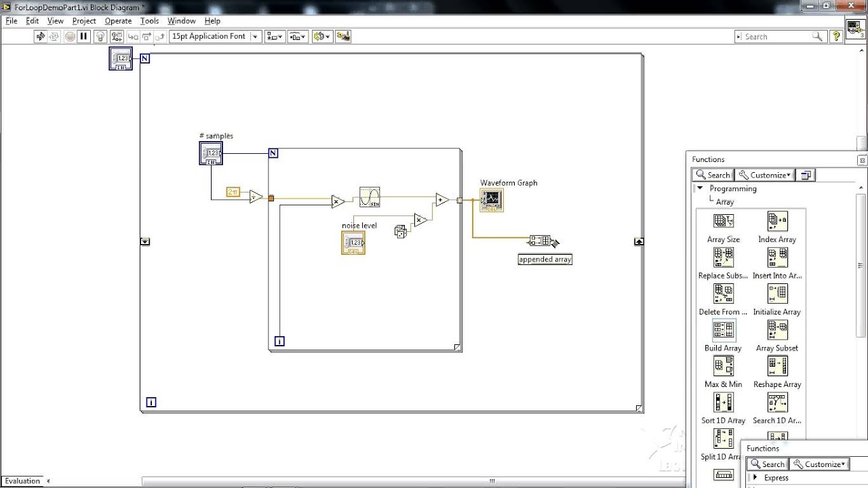Open the Project menu

[84, 21]
